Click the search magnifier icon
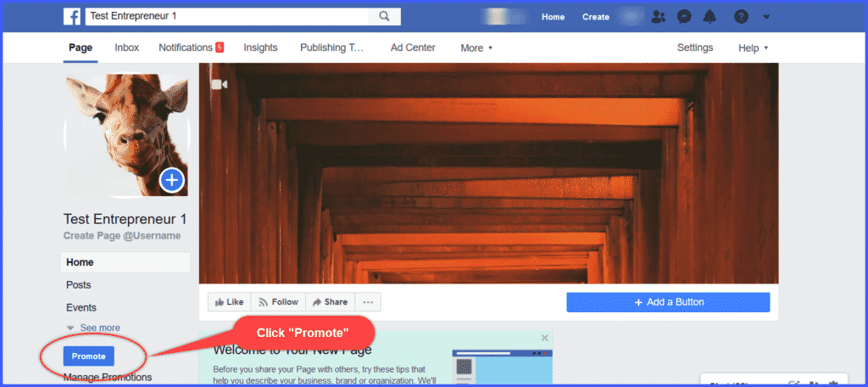The image size is (868, 387). 384,16
